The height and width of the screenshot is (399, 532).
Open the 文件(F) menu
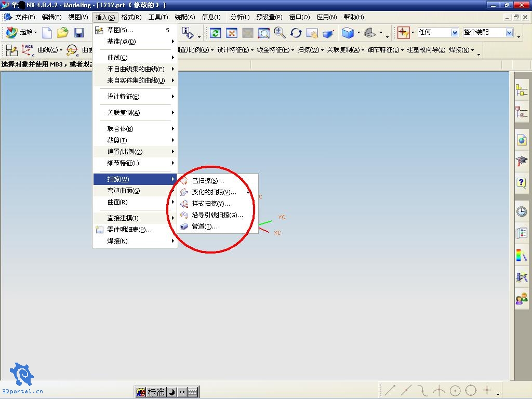pos(25,17)
